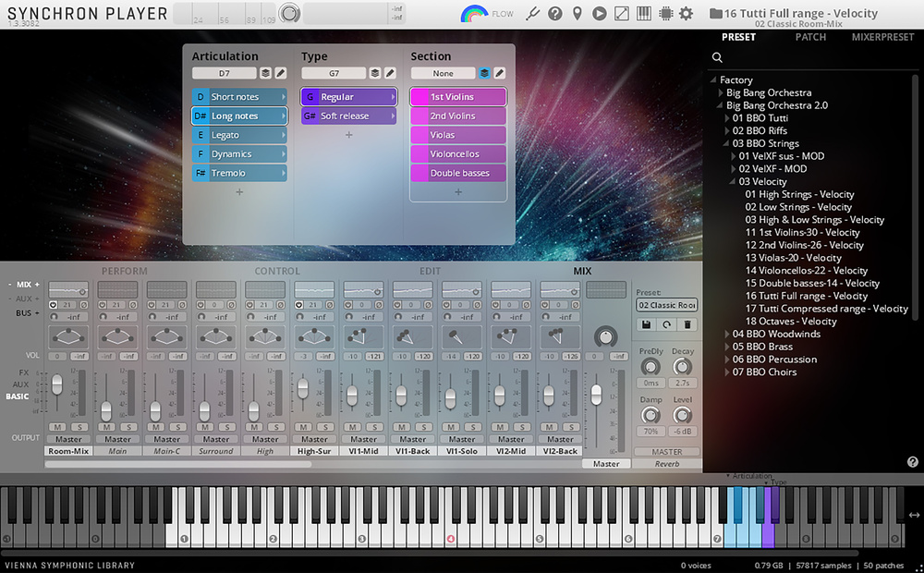Switch to the MIXERPRESET tab

click(882, 37)
